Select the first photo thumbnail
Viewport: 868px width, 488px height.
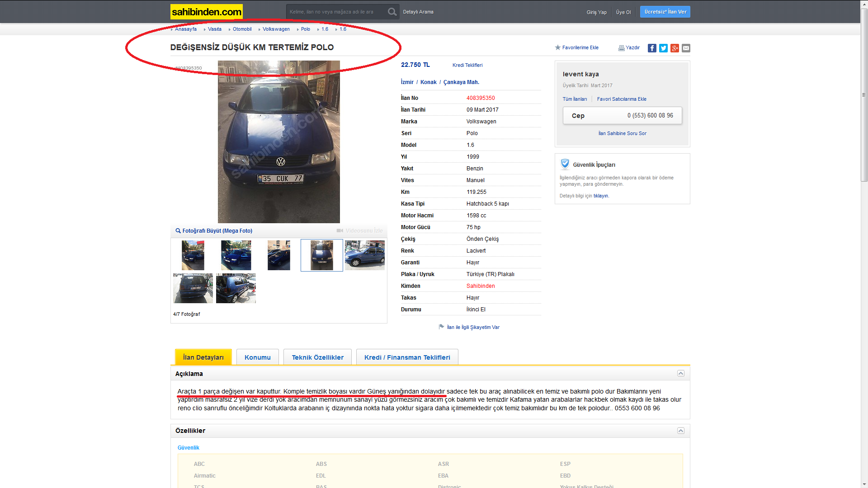pyautogui.click(x=193, y=255)
